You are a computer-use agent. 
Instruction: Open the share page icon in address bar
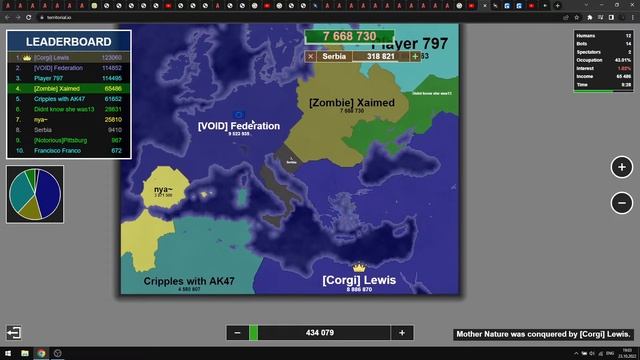pos(566,18)
